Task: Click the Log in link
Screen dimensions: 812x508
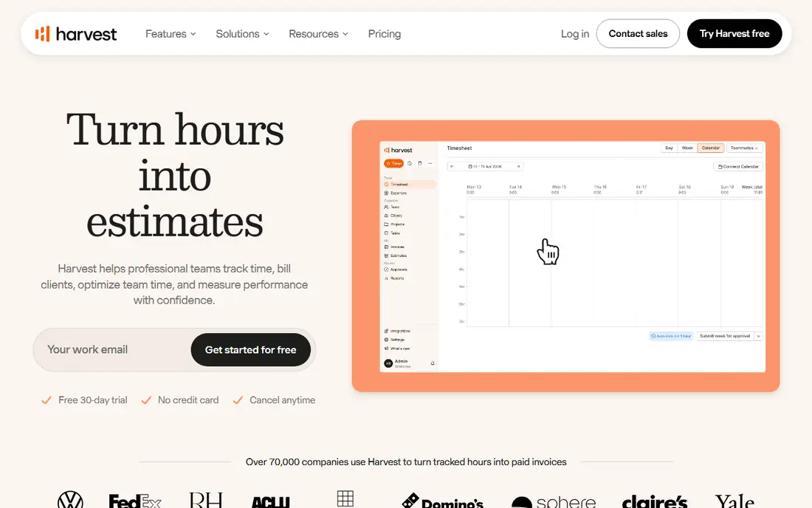Action: (x=575, y=34)
